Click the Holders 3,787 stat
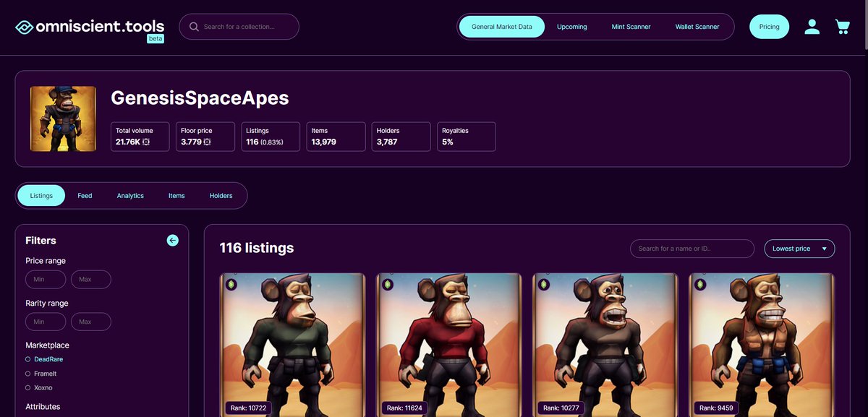The width and height of the screenshot is (868, 417). point(401,137)
